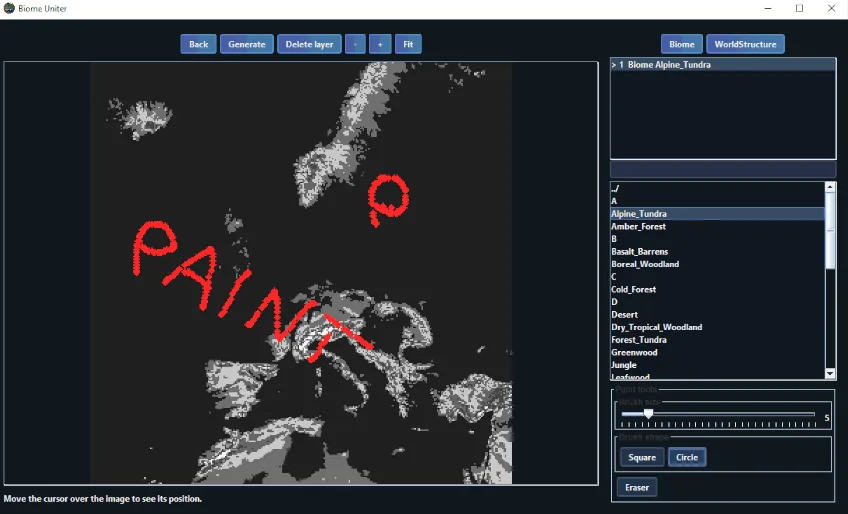Switch to the WorldStructure tab
This screenshot has width=848, height=514.
coord(745,44)
